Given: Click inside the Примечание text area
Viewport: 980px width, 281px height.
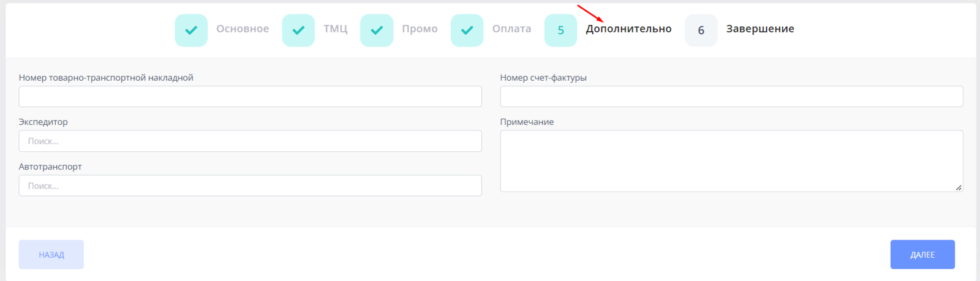Looking at the screenshot, I should coord(731,160).
